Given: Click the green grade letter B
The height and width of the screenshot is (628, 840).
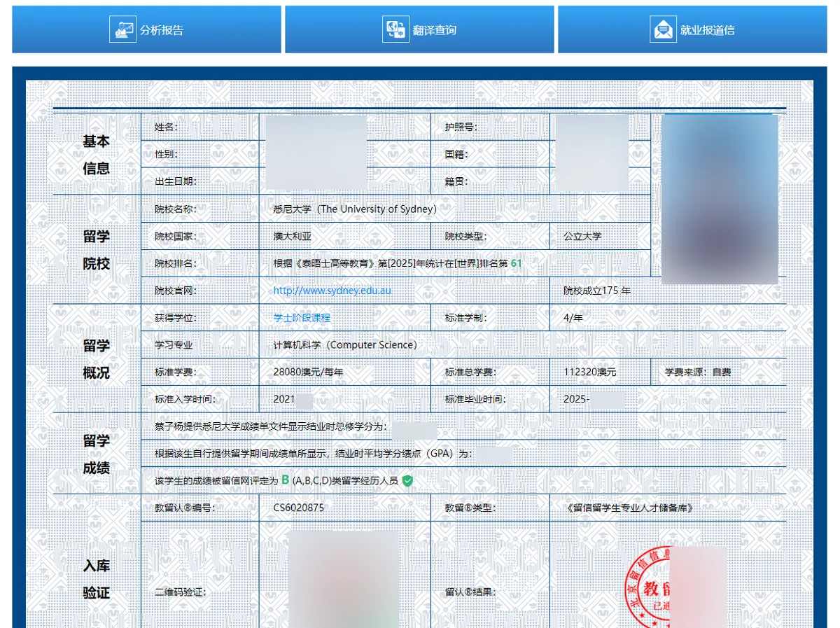Looking at the screenshot, I should click(x=286, y=480).
